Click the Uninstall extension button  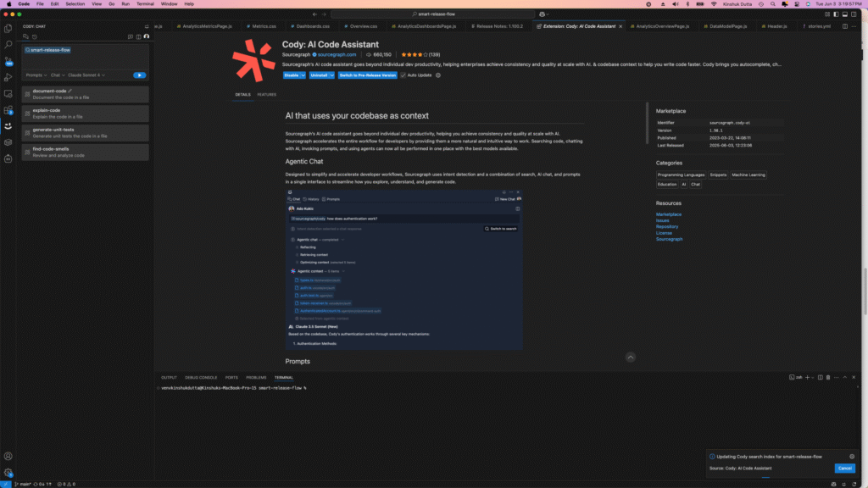tap(319, 75)
